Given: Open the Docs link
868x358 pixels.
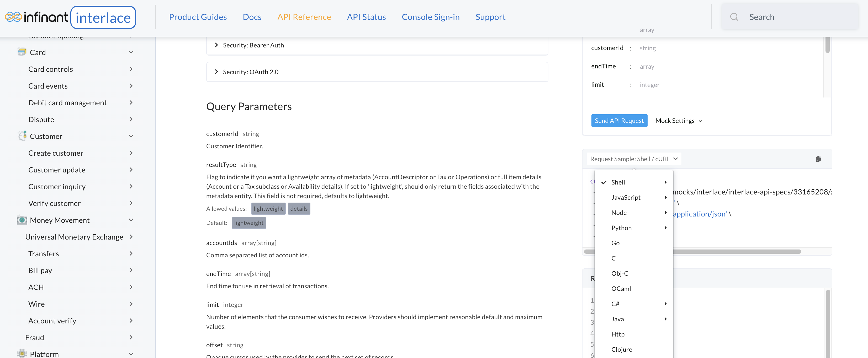Looking at the screenshot, I should (252, 17).
